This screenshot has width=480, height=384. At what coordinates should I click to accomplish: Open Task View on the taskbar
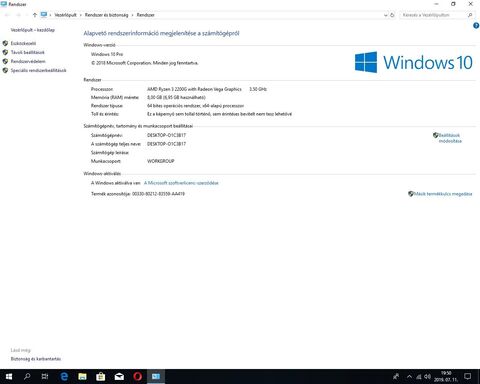[x=45, y=377]
